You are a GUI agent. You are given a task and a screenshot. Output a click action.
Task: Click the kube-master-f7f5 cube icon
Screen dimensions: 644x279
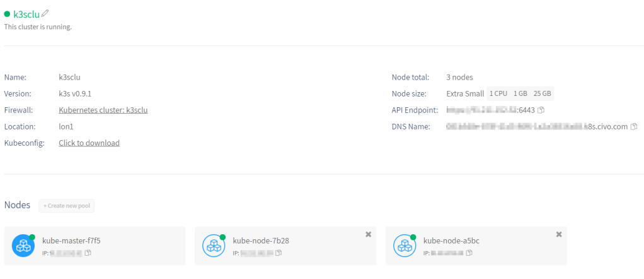24,246
